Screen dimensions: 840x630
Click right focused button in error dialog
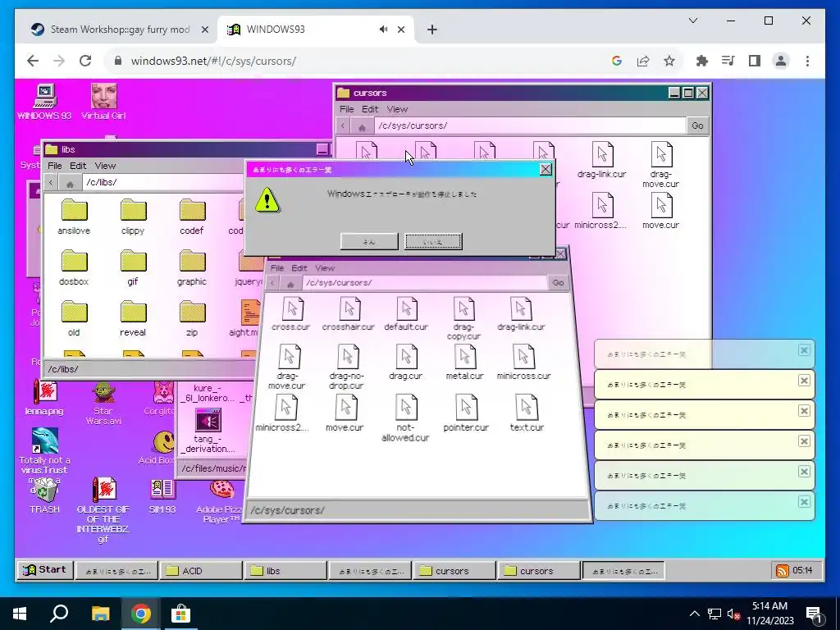(x=433, y=242)
